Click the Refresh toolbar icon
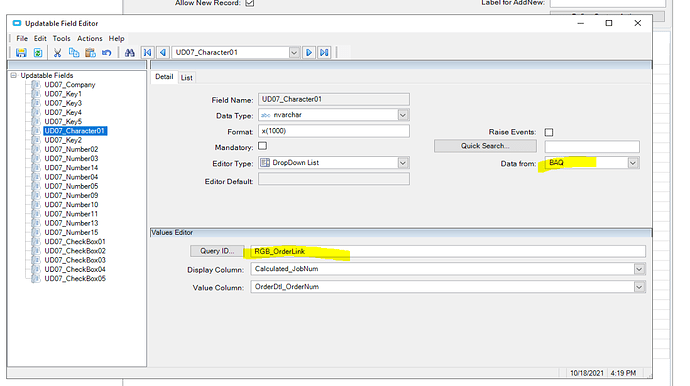Screen dimensions: 690x386 (x=38, y=53)
